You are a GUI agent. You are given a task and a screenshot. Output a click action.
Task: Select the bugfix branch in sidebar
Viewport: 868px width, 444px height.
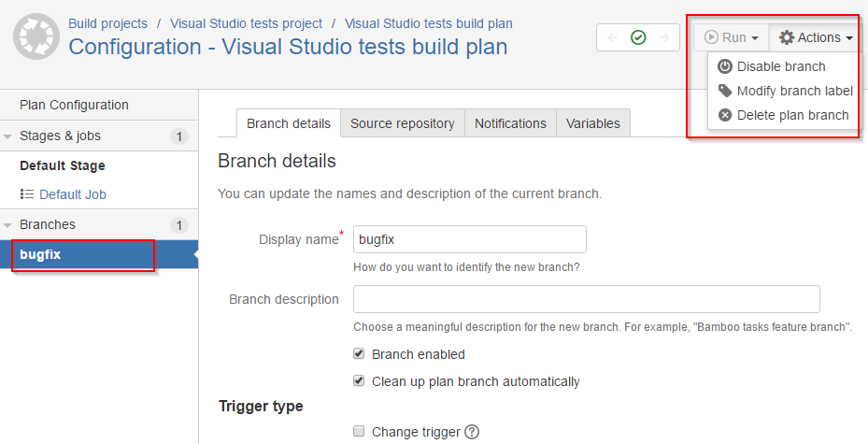pyautogui.click(x=99, y=254)
